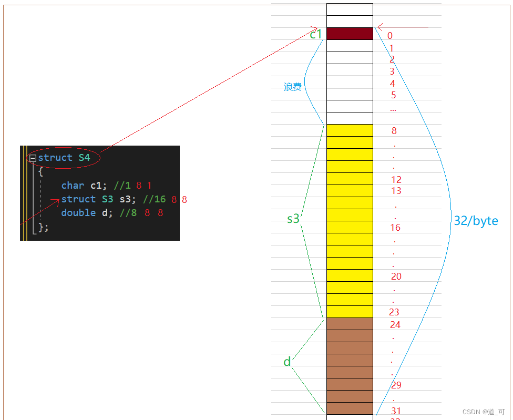This screenshot has height=420, width=513.
Task: Click the green 'd' label
Action: 287,362
